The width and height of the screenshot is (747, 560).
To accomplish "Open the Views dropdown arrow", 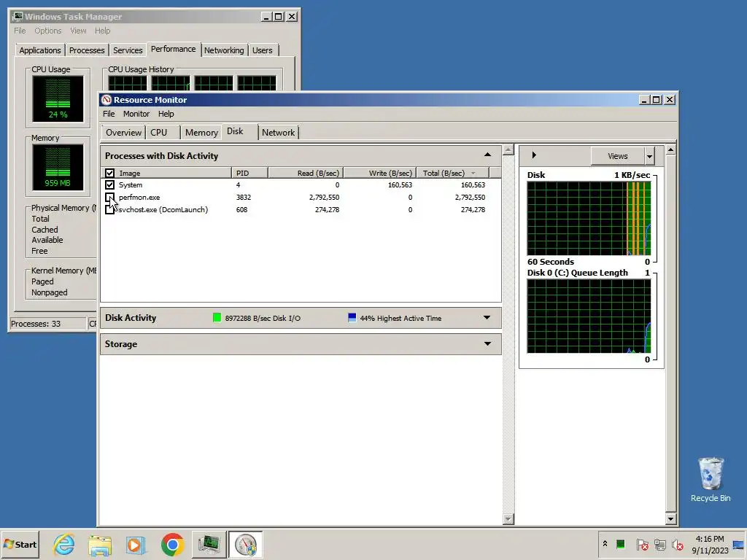I will click(649, 156).
